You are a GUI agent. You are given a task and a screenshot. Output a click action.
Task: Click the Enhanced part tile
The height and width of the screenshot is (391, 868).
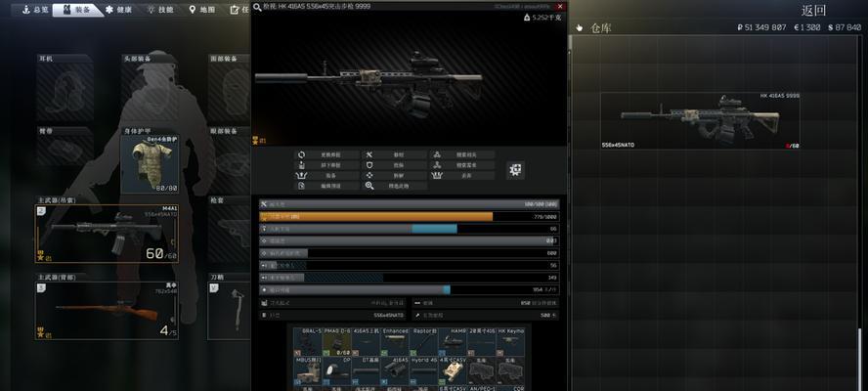tap(394, 342)
